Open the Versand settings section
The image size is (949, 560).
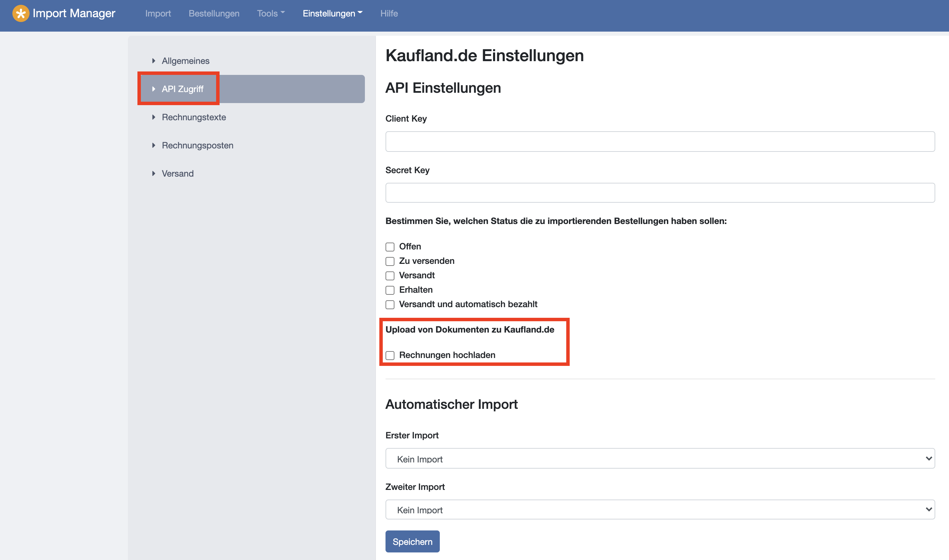click(178, 173)
